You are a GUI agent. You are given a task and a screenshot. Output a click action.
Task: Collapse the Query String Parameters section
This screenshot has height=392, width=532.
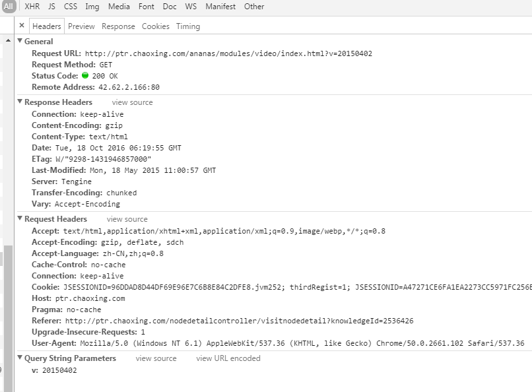coord(20,358)
